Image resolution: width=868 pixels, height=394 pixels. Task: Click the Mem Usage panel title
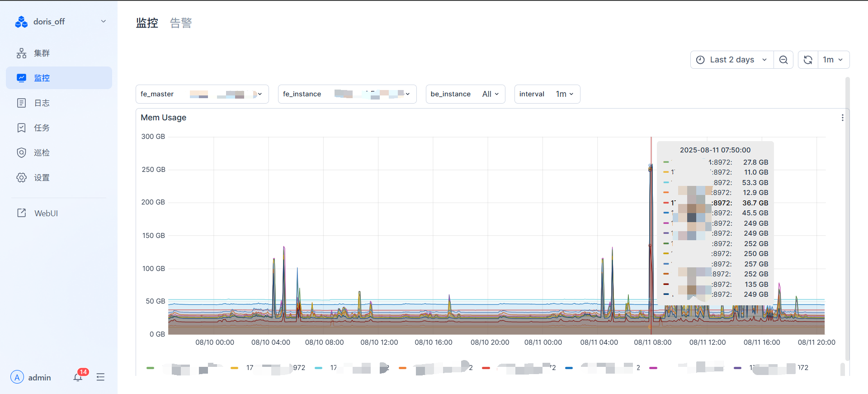tap(163, 118)
